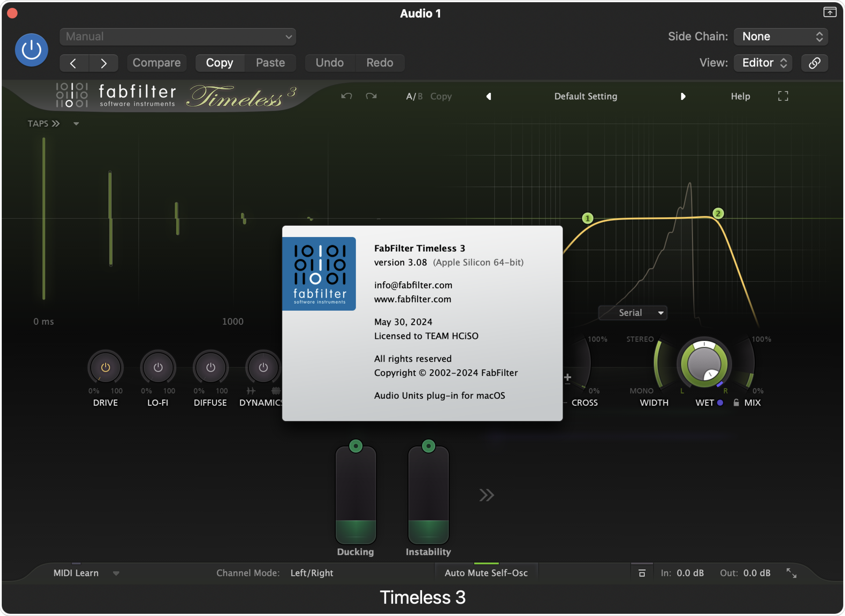The image size is (845, 616).
Task: Click the FabFilter header logo icon
Action: [71, 95]
